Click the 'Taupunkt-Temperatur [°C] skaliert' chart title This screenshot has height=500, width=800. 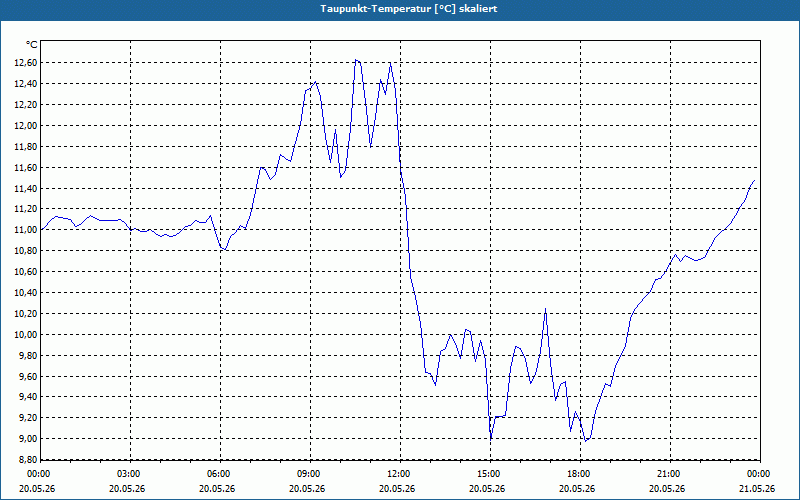point(409,9)
